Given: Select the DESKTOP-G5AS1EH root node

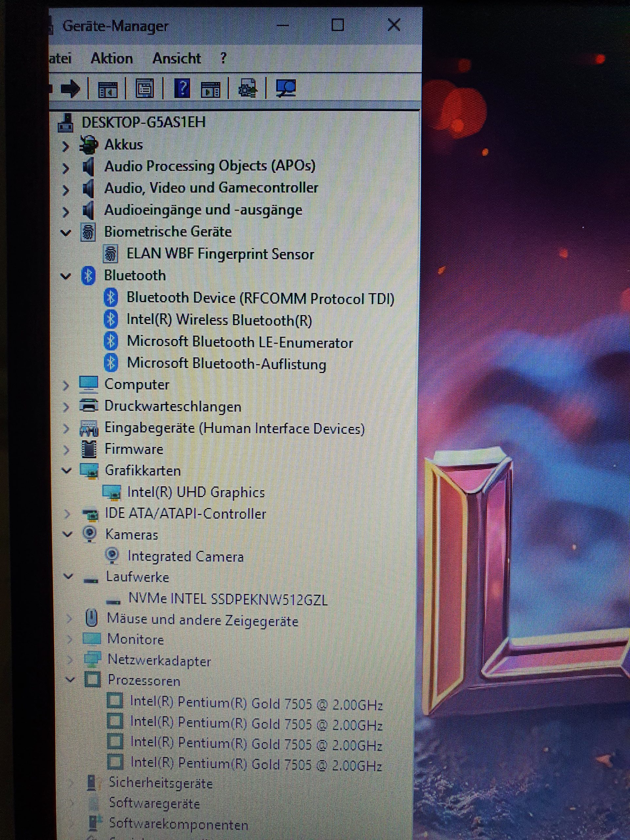Looking at the screenshot, I should (x=142, y=122).
